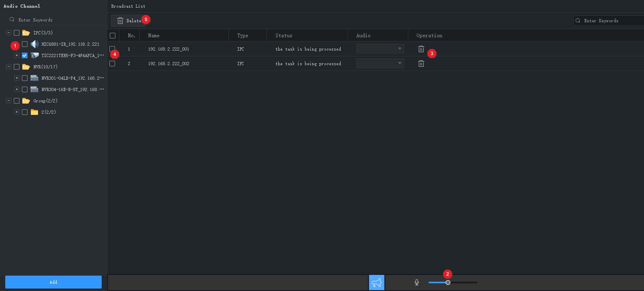
Task: Delete row 192.168.2.222_001 using trash icon
Action: tap(421, 49)
